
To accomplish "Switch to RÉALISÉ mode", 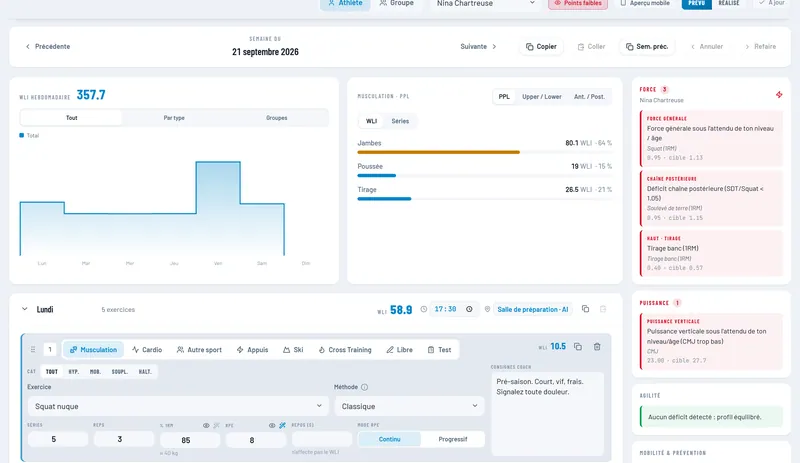I will 729,3.
